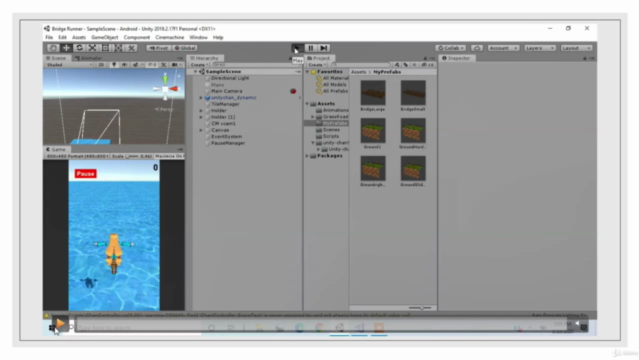Open Scripts folder in Project
The height and width of the screenshot is (360, 640).
pos(331,136)
